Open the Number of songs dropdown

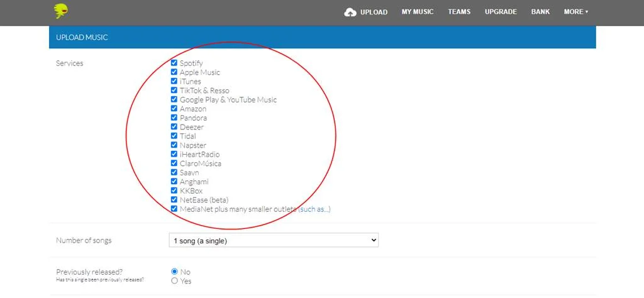coord(274,241)
